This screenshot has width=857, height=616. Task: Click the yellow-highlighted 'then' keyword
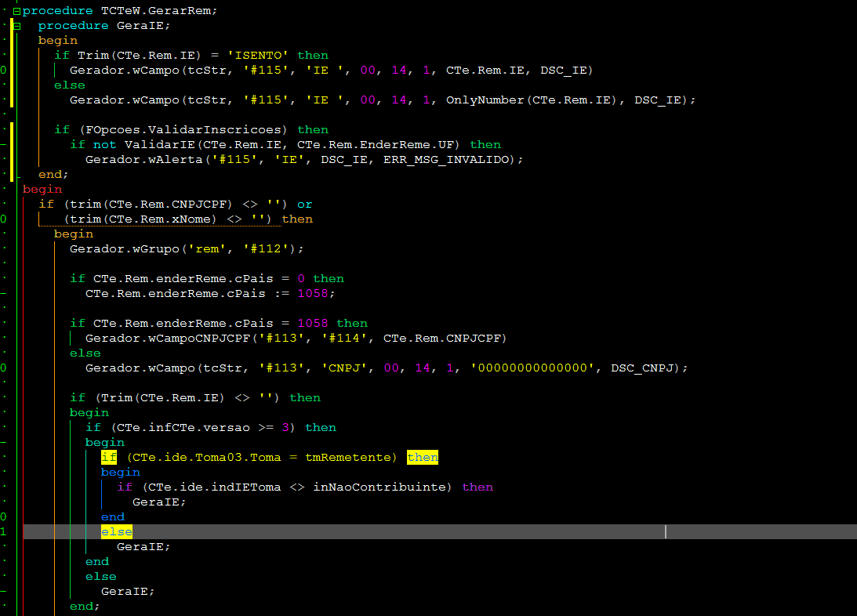[x=423, y=458]
